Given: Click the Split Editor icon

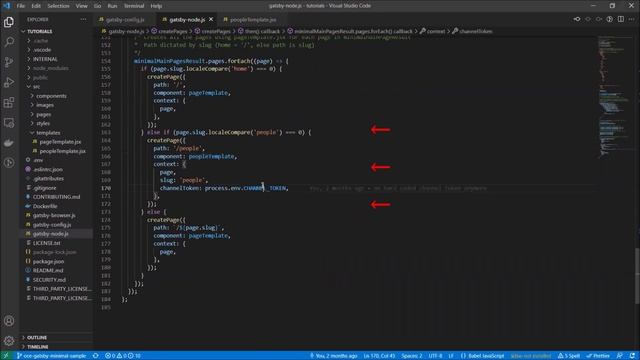Looking at the screenshot, I should 620,19.
